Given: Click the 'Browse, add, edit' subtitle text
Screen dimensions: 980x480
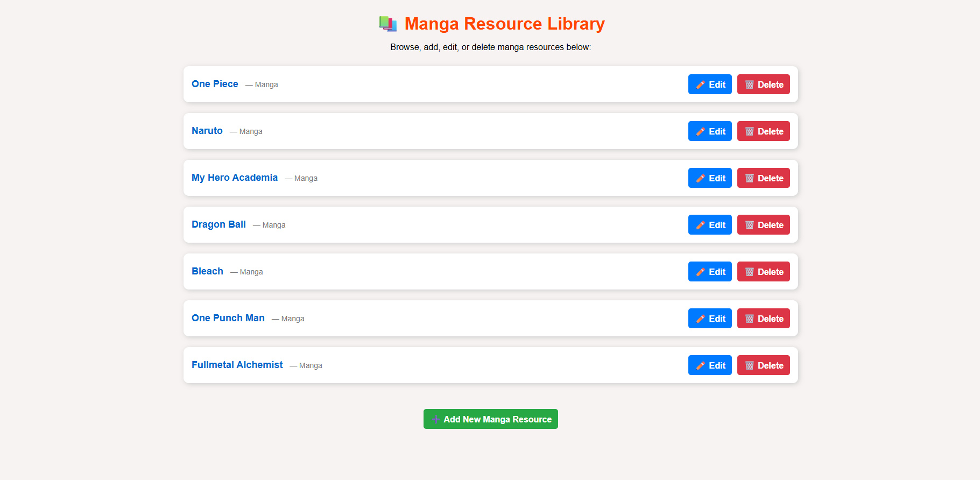Looking at the screenshot, I should tap(491, 47).
